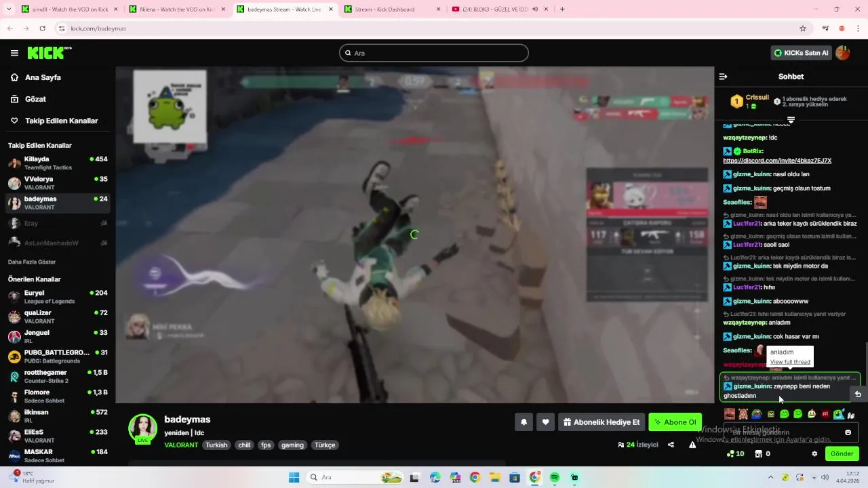Select the blonde woman emote
This screenshot has height=488, width=868.
(743, 414)
